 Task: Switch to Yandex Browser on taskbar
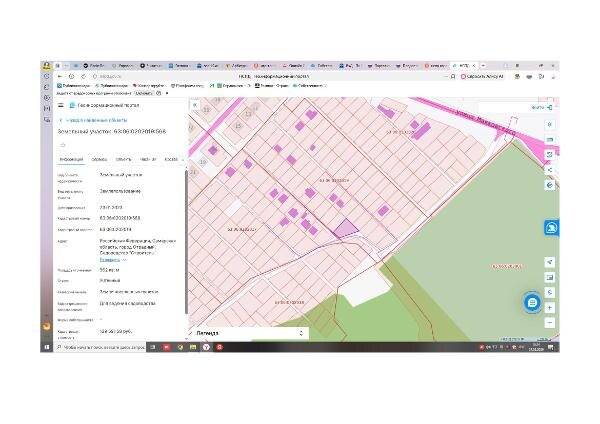[206, 347]
